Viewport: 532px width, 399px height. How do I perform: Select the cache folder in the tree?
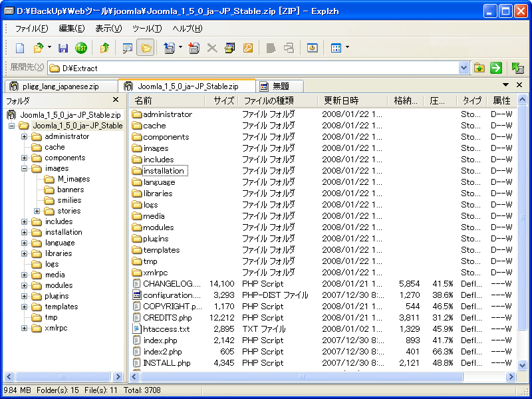pos(55,147)
